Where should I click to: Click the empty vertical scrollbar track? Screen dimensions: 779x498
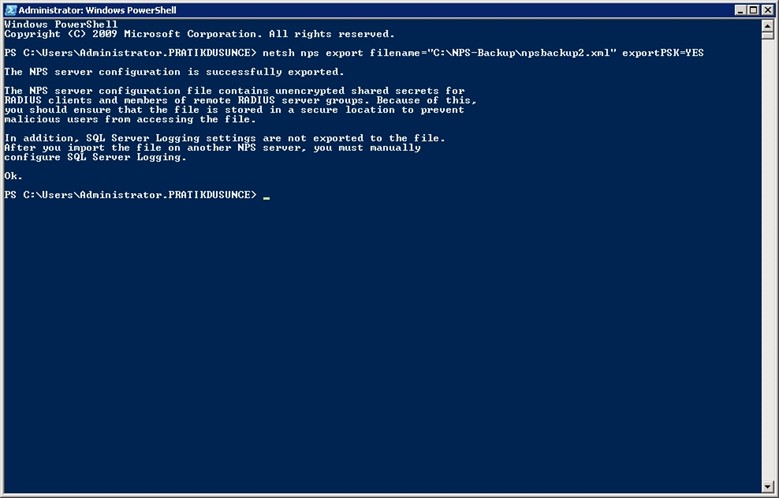pos(768,258)
